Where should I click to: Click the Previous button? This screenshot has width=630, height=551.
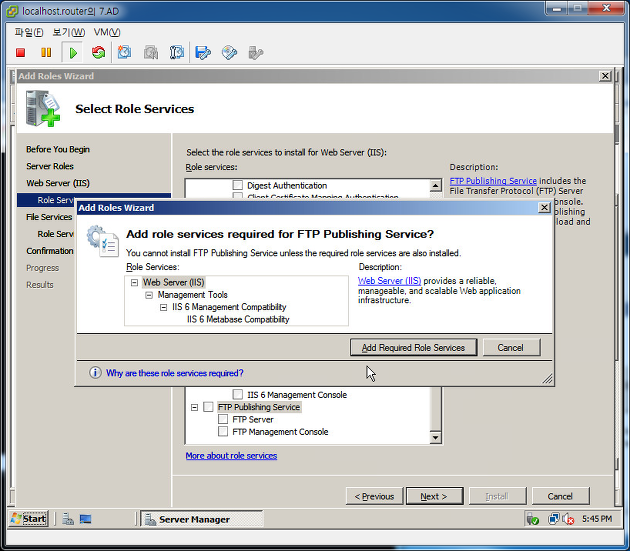pos(374,496)
